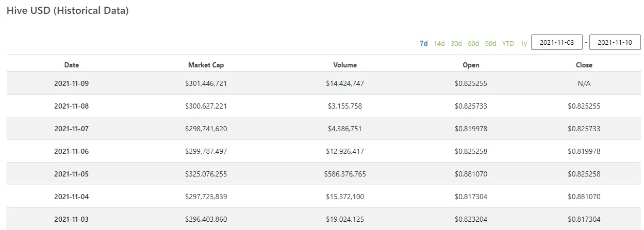
Task: Click market cap $300,627,221
Action: pyautogui.click(x=206, y=106)
